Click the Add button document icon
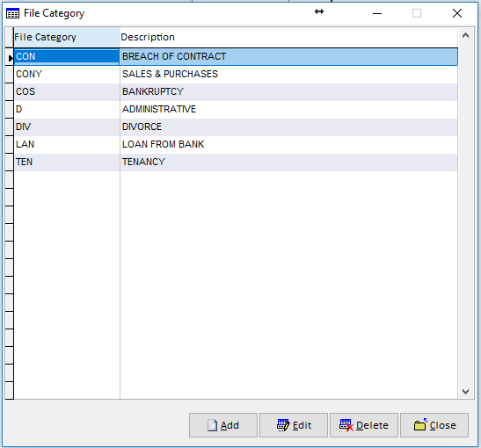The width and height of the screenshot is (481, 448). click(x=212, y=425)
